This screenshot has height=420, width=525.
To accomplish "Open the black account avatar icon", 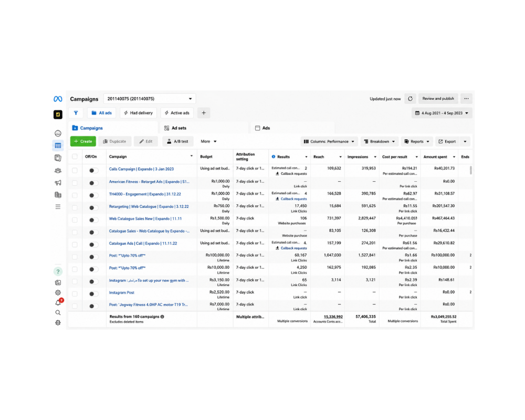I will pyautogui.click(x=58, y=114).
